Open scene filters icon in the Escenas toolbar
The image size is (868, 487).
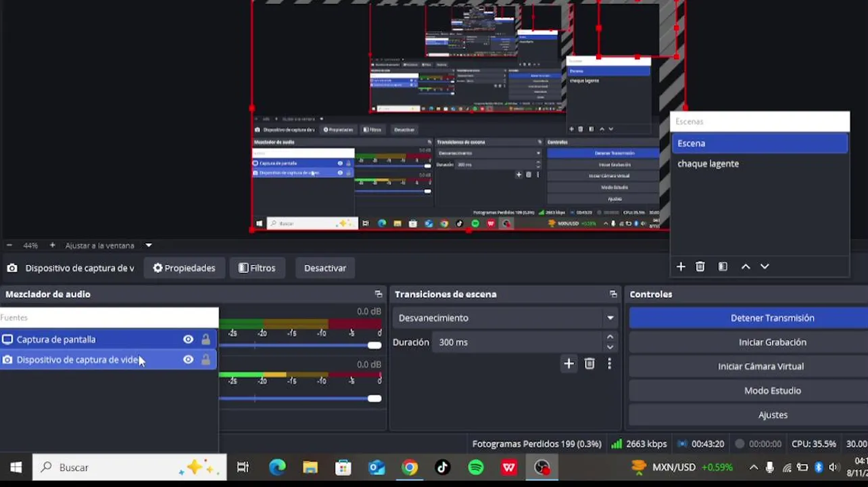(723, 266)
